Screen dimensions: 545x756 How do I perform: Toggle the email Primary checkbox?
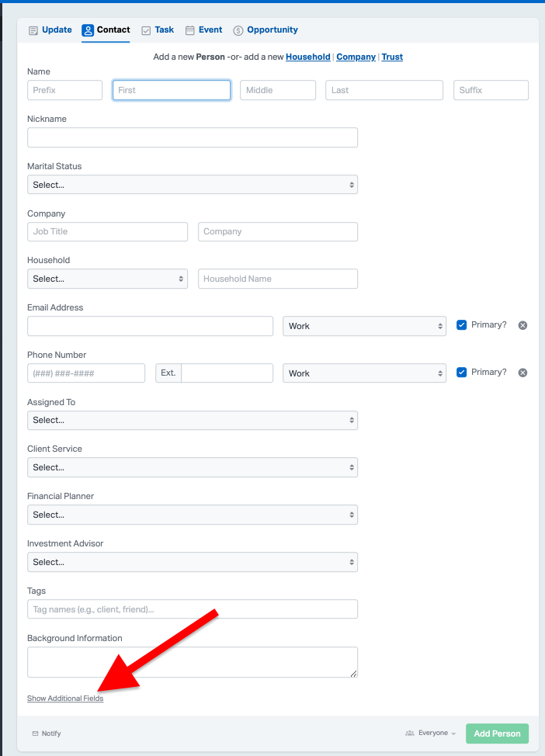coord(462,324)
